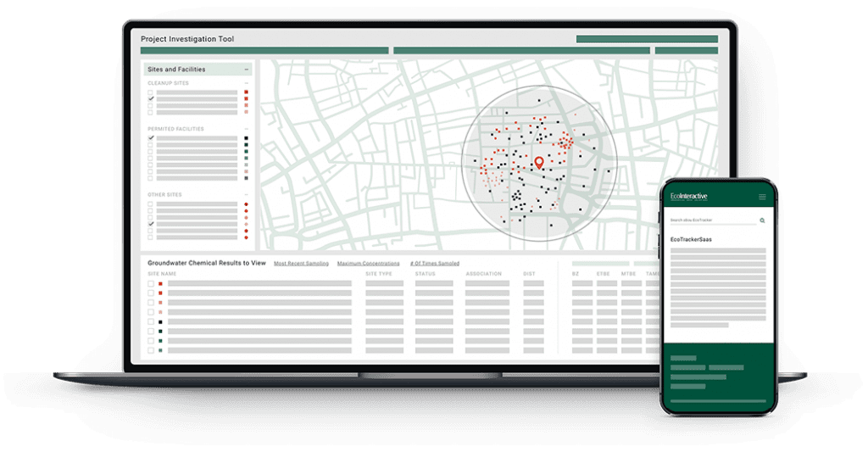Click the Groundwater Chemical Results to View heading

point(207,263)
